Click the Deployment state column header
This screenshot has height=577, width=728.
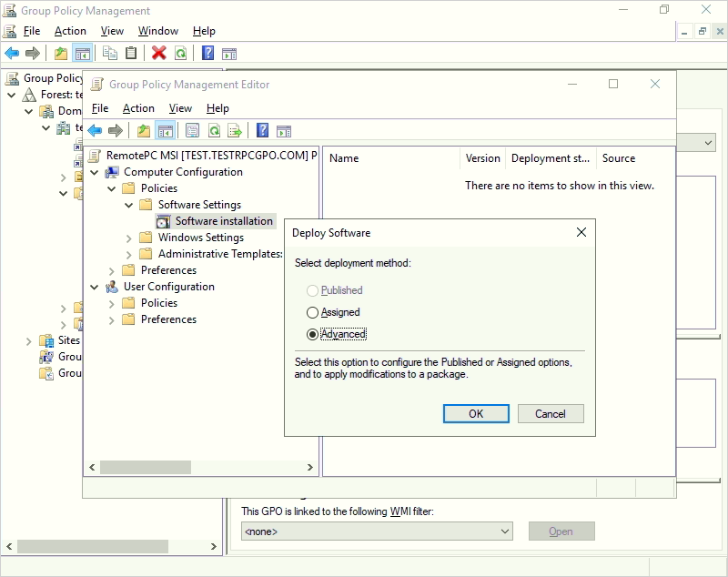(551, 158)
